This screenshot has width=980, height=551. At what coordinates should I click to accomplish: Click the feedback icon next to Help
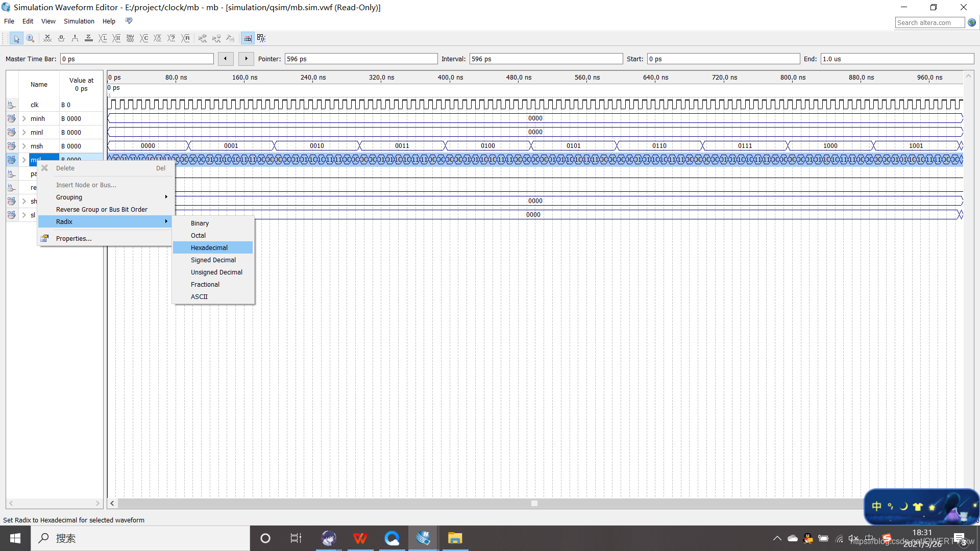pyautogui.click(x=129, y=21)
